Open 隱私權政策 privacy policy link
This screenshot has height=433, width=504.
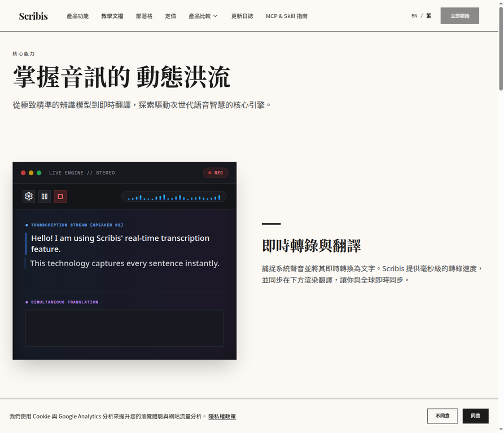point(222,416)
